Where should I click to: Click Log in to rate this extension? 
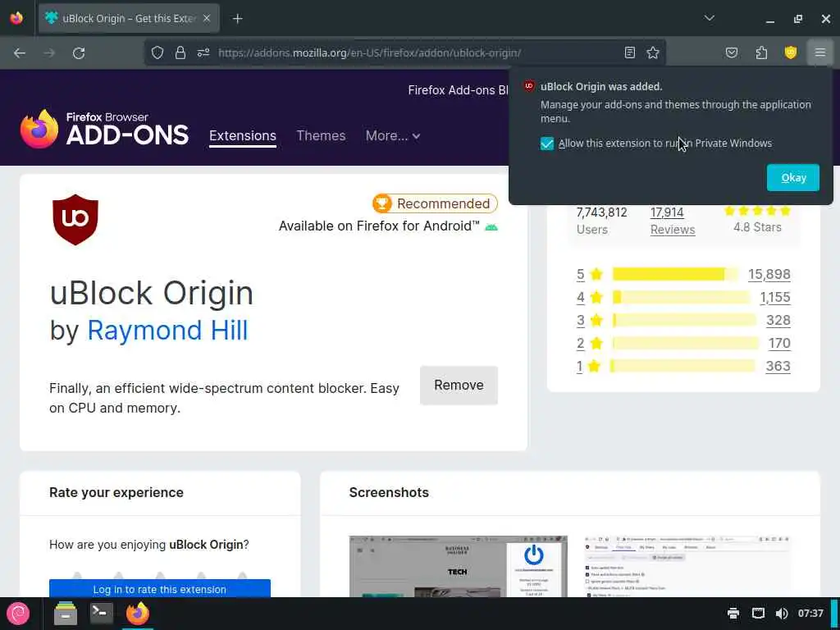[x=160, y=589]
